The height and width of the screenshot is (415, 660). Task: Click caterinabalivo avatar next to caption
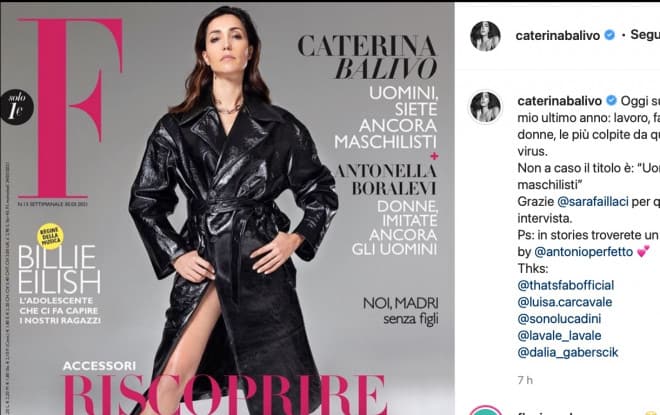click(485, 106)
